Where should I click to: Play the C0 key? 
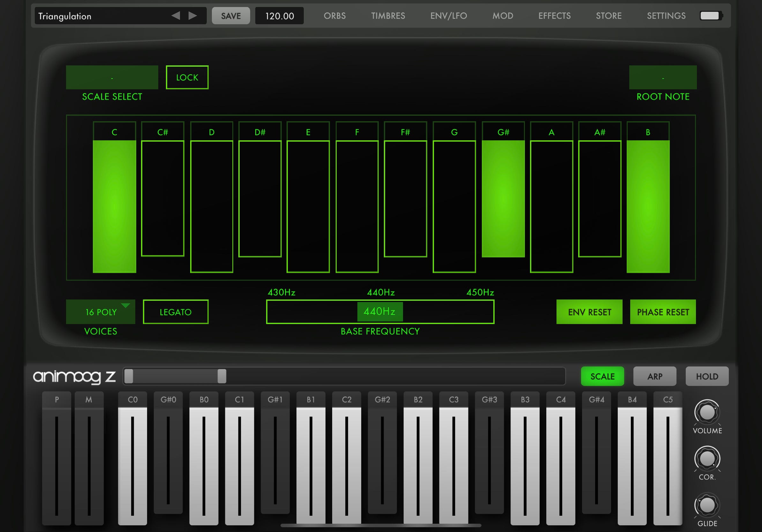coord(132,458)
